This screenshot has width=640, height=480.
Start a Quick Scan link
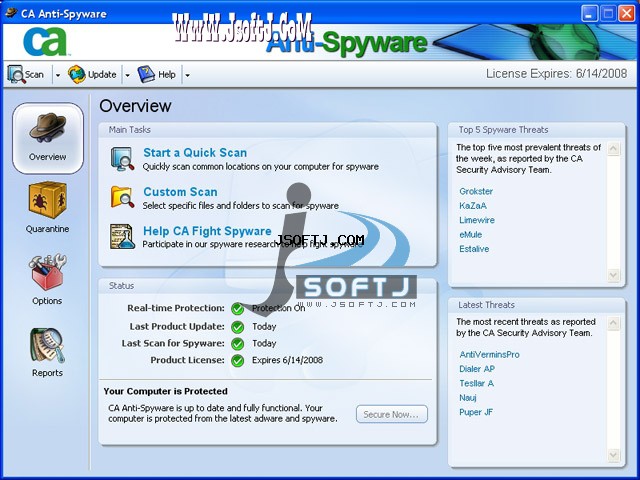click(x=195, y=153)
